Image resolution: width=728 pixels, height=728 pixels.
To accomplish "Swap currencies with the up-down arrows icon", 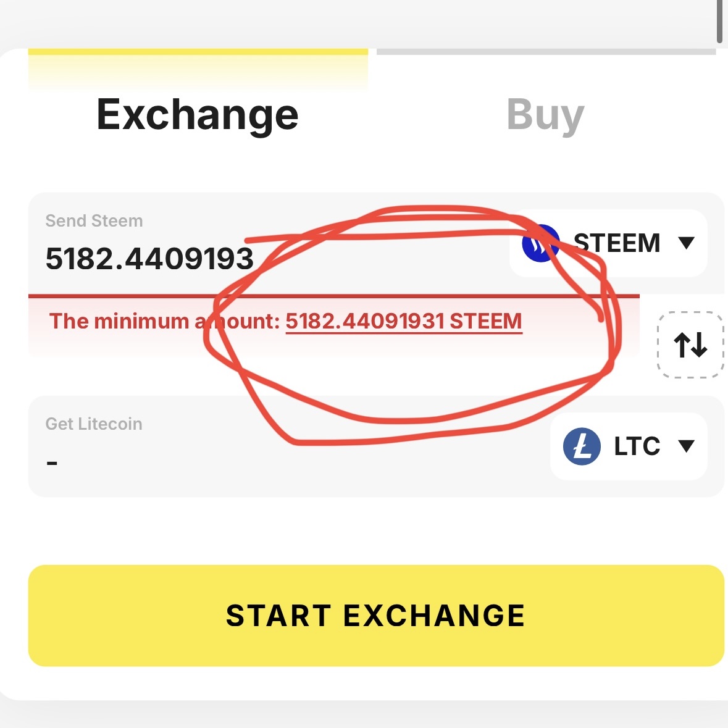I will tap(690, 345).
